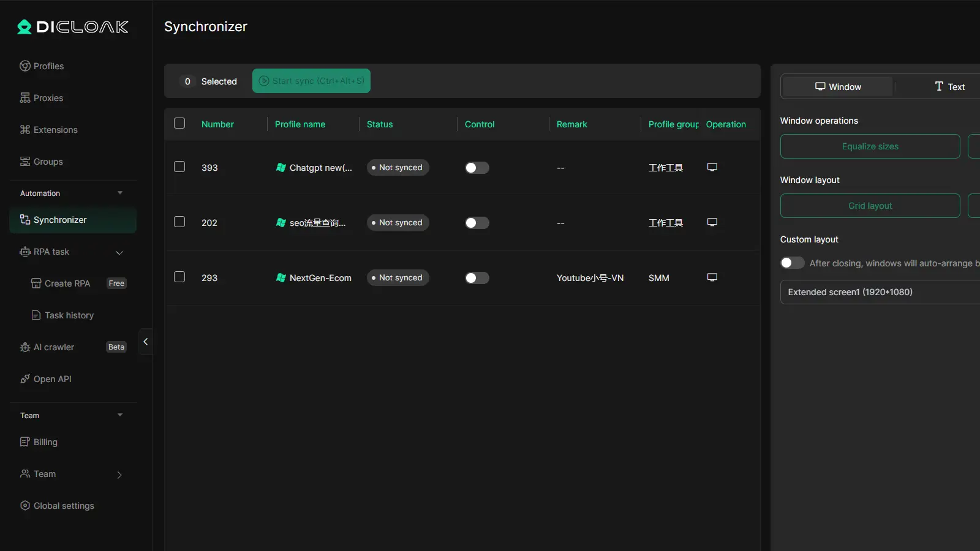This screenshot has width=980, height=551.
Task: Open the AI crawler section
Action: [x=53, y=347]
